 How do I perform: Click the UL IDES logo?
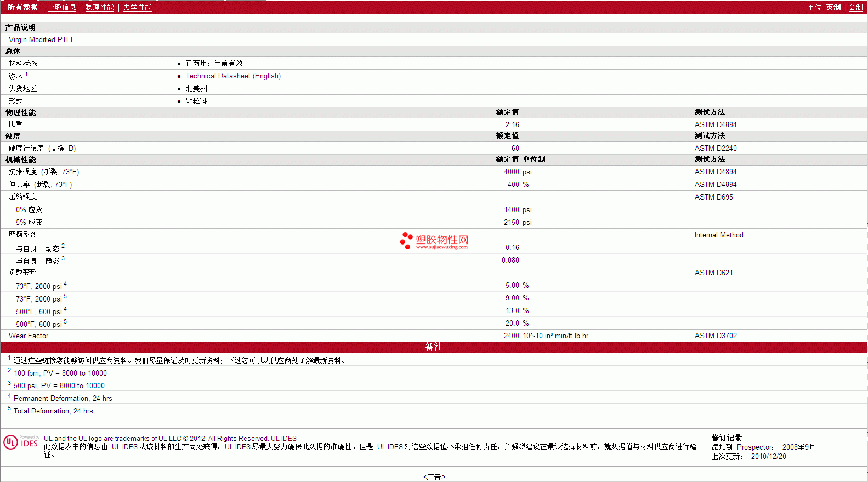coord(21,443)
